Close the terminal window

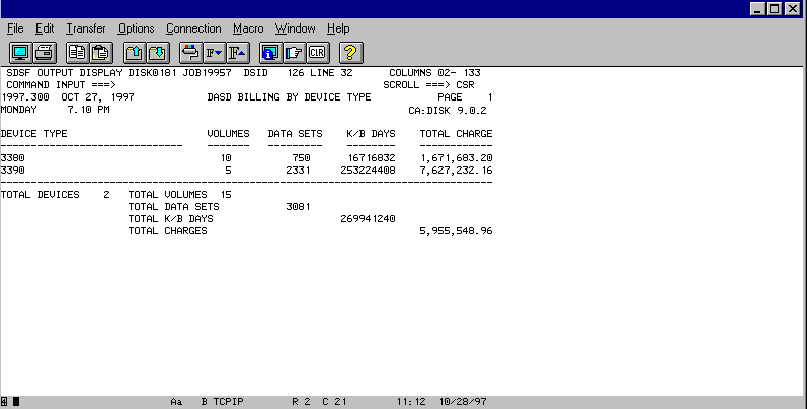click(793, 9)
